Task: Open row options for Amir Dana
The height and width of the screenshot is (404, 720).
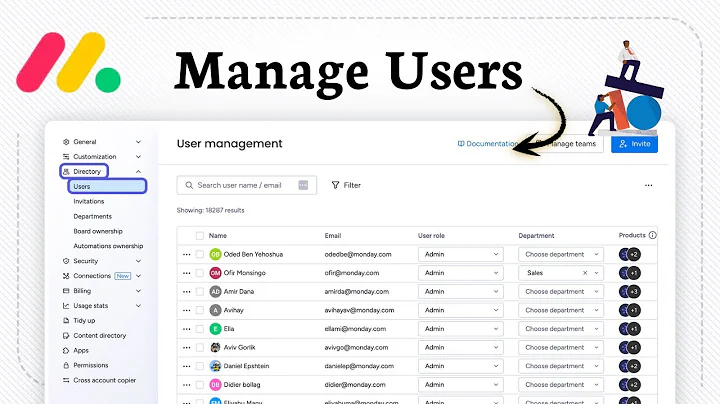Action: pos(186,292)
